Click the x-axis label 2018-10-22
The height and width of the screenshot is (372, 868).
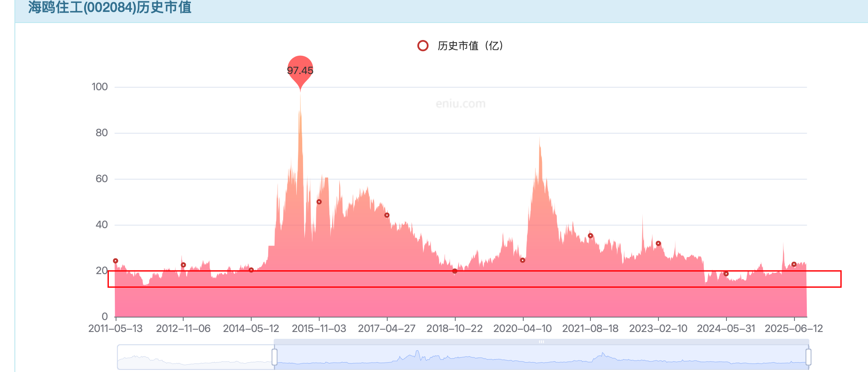tap(455, 329)
